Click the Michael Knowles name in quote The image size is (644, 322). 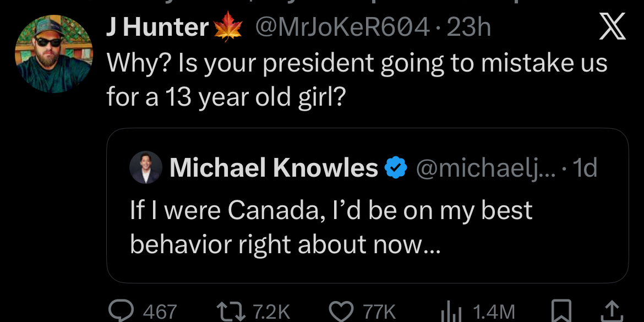274,167
